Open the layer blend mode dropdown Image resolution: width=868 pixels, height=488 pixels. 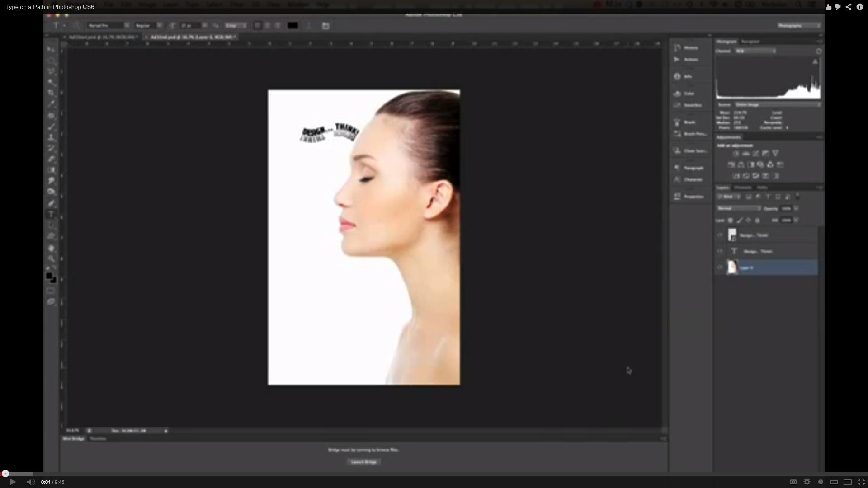point(739,208)
